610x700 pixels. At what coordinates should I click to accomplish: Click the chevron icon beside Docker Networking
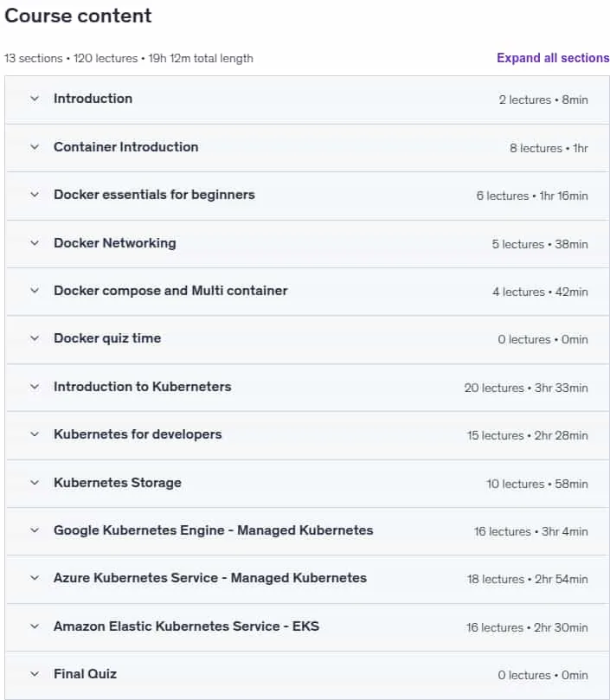pos(35,243)
